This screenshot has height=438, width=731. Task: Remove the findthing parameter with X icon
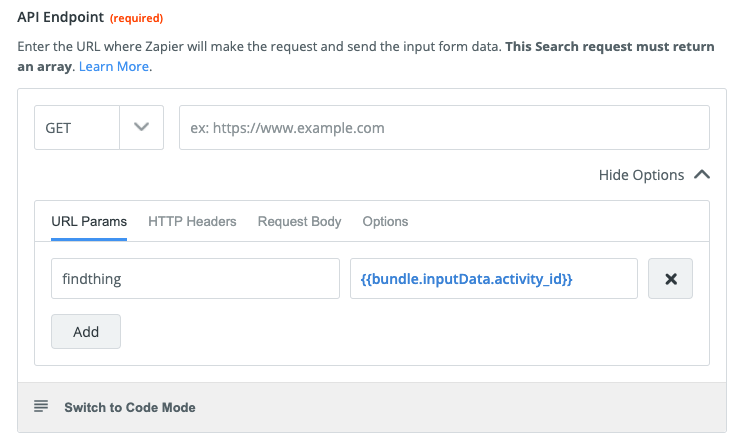(x=671, y=279)
